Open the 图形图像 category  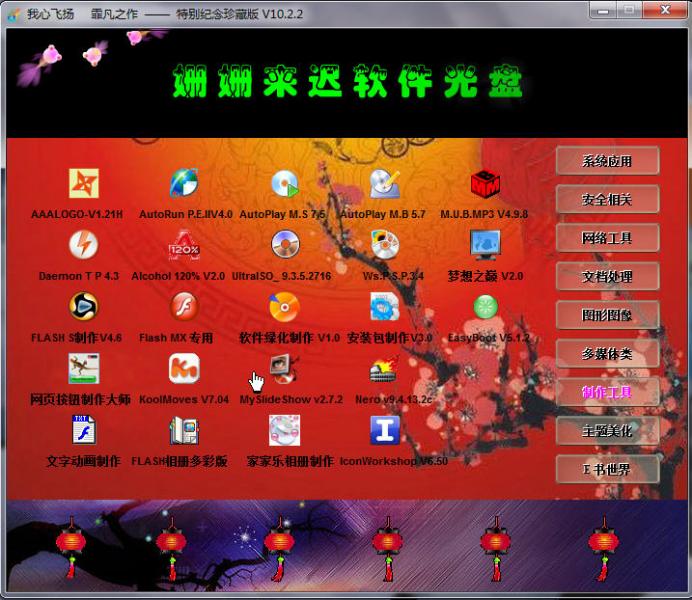click(608, 315)
